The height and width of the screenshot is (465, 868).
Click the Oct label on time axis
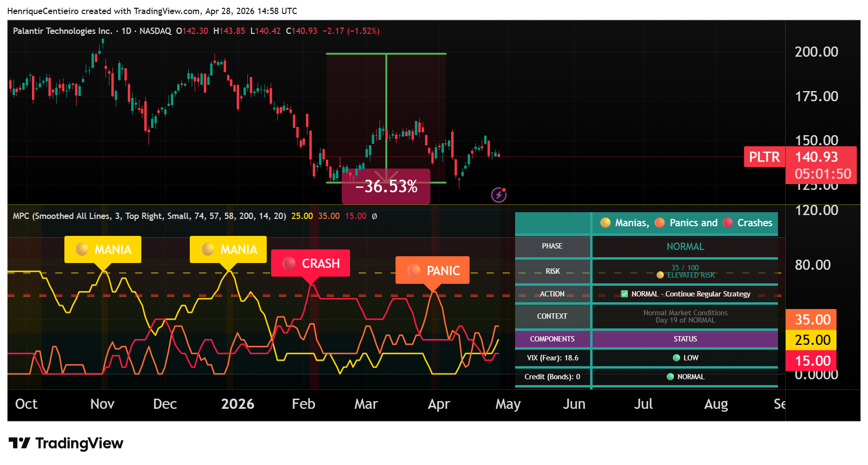click(x=26, y=404)
